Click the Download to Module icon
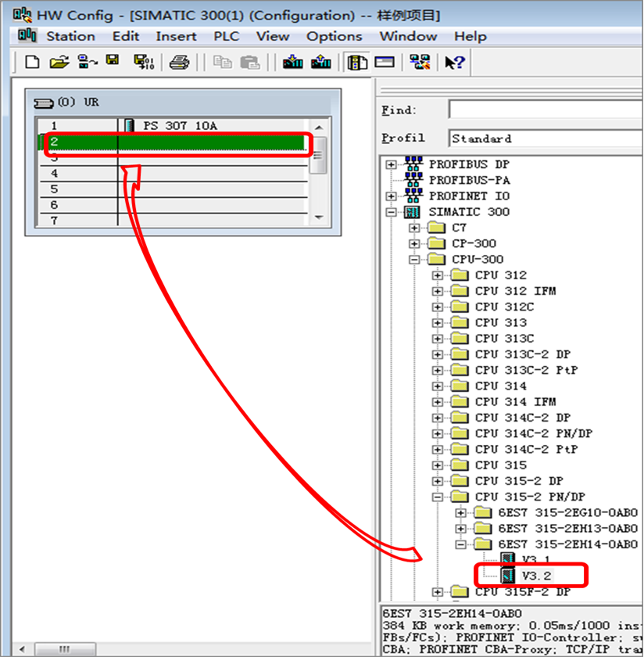This screenshot has height=657, width=644. click(x=292, y=62)
